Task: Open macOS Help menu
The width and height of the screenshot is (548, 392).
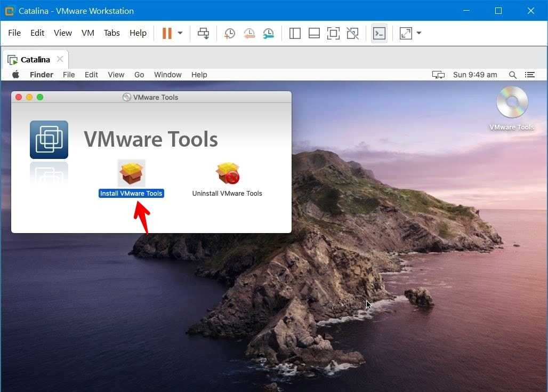Action: 199,75
